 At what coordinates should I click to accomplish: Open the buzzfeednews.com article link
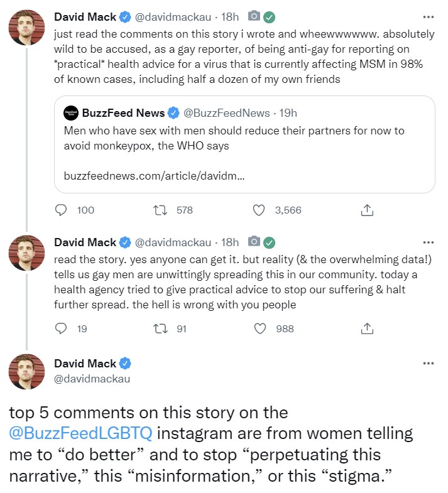[x=154, y=176]
